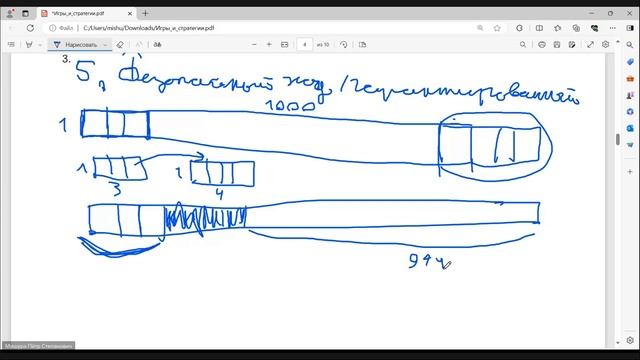This screenshot has height=360, width=640.
Task: Zoom out the PDF with minus
Action: pyautogui.click(x=254, y=44)
